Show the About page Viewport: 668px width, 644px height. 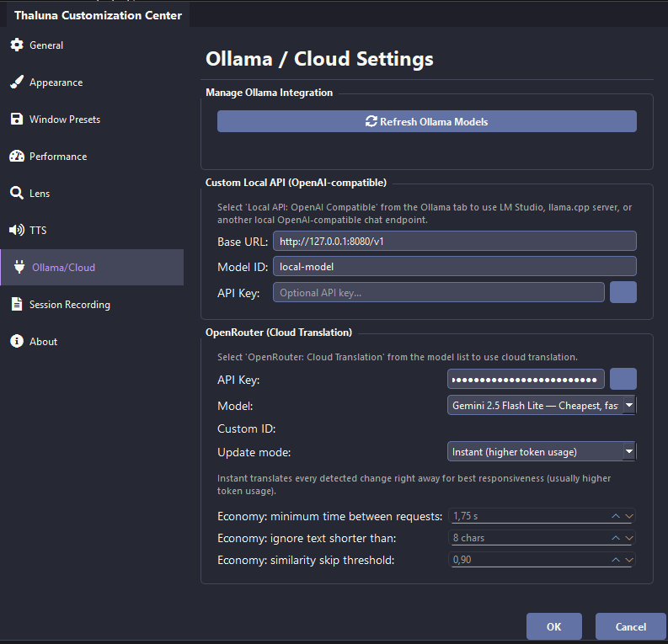pos(92,342)
